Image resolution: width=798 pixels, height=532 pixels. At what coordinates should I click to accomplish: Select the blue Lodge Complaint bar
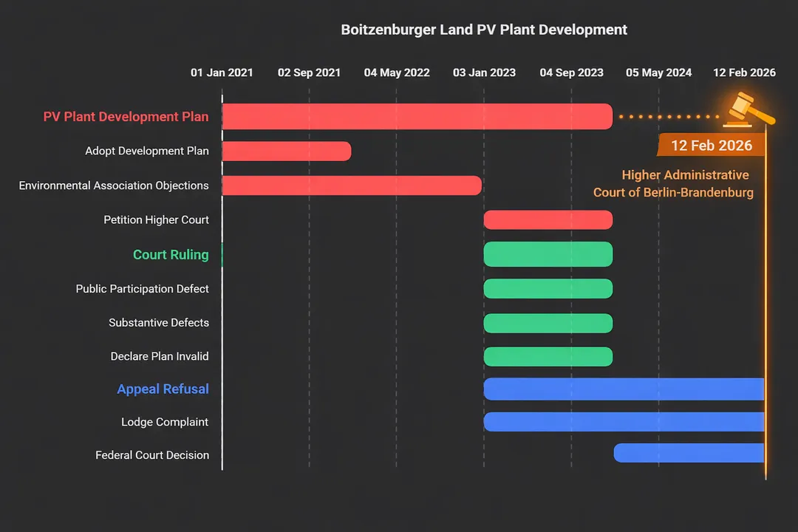[624, 422]
